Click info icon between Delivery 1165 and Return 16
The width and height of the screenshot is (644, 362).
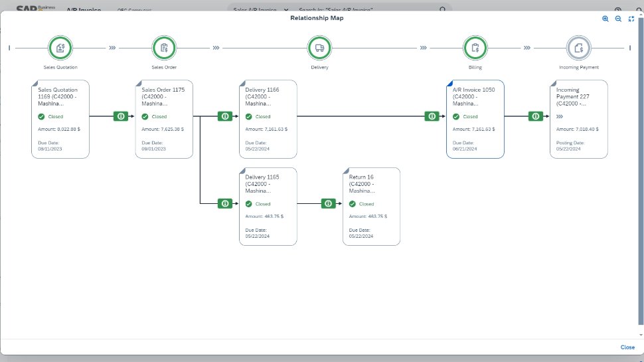328,204
